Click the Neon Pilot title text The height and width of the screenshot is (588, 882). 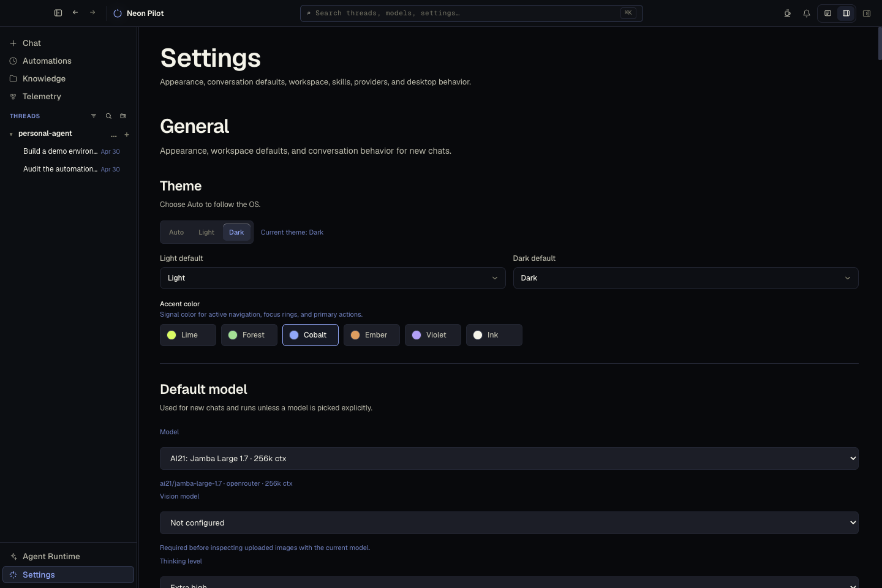(x=145, y=13)
